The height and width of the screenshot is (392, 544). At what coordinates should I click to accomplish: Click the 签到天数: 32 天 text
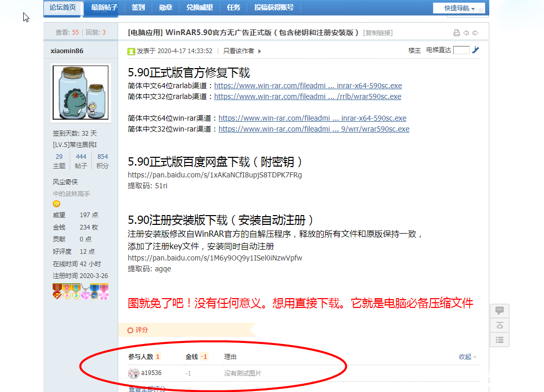[75, 134]
